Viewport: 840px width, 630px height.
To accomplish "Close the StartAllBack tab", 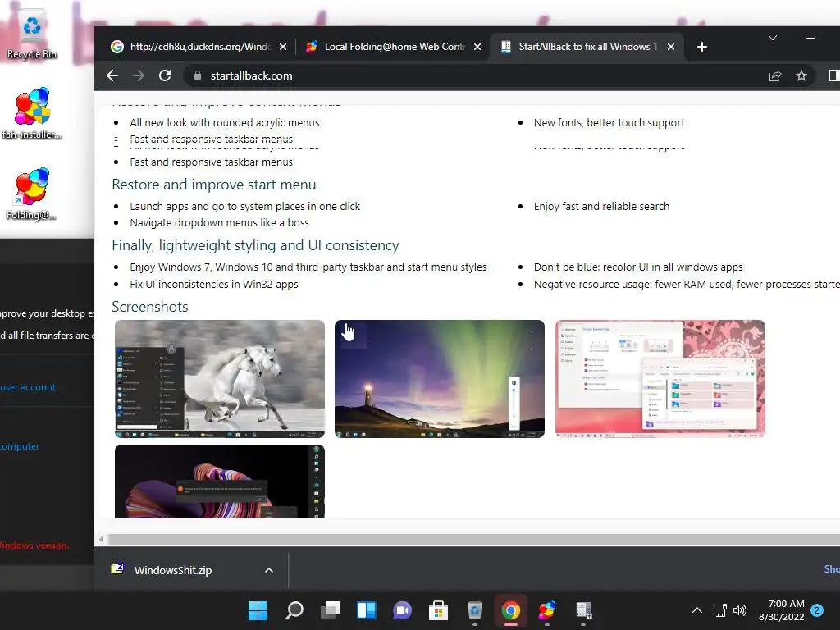I will pos(671,47).
